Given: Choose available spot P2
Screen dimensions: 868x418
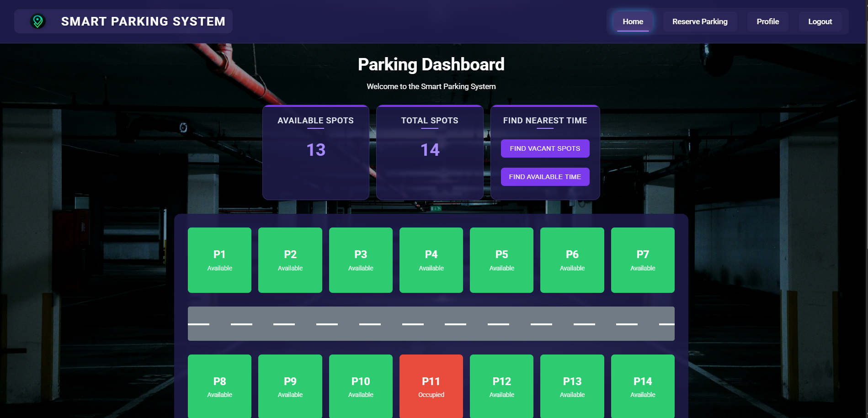Looking at the screenshot, I should click(x=290, y=260).
